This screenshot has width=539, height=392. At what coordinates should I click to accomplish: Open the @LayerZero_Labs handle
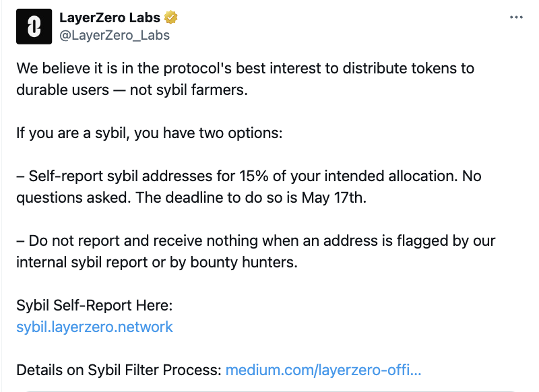[115, 35]
